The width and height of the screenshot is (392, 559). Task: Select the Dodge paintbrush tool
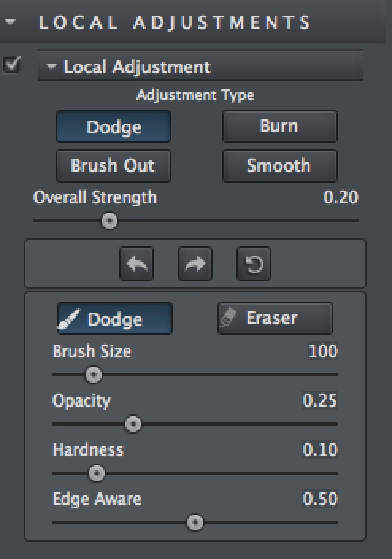tap(115, 318)
